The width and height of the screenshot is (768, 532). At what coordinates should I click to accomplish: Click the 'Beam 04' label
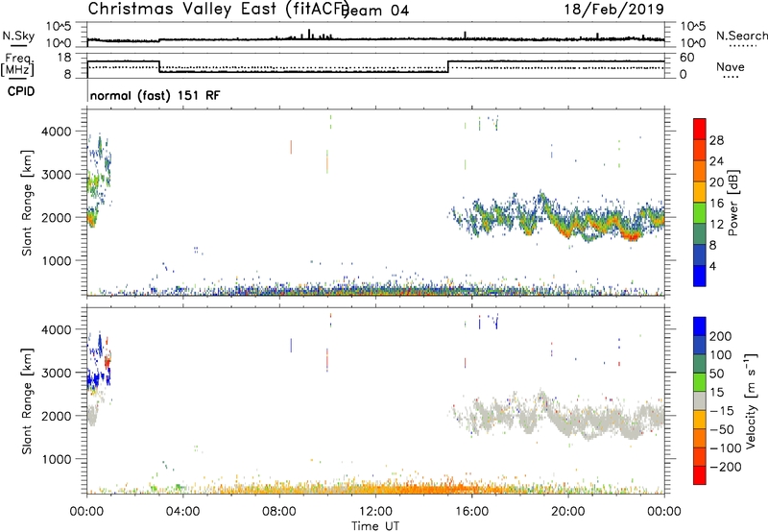(x=375, y=11)
